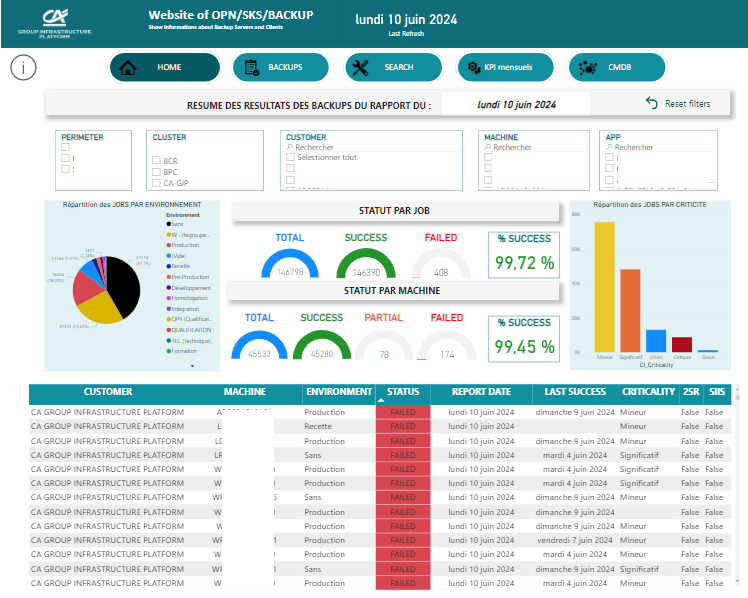This screenshot has width=748, height=598.
Task: Open the BACKUPS page
Action: click(x=281, y=68)
